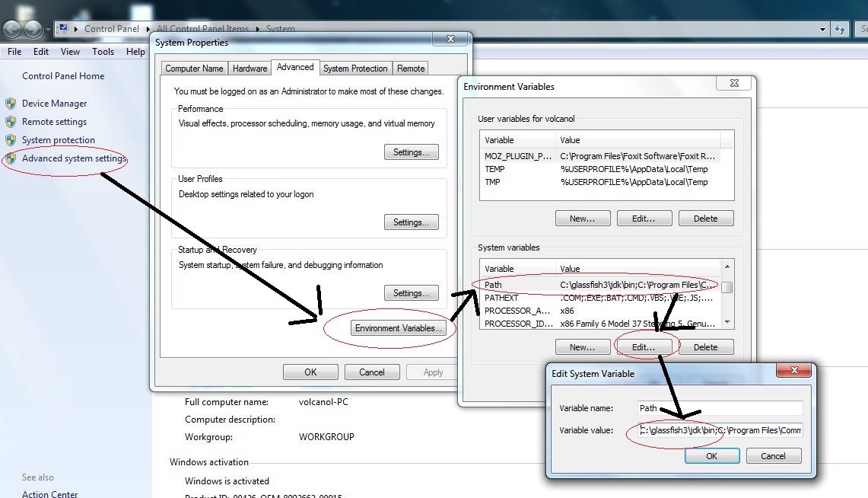This screenshot has height=498, width=868.
Task: Select PROCESSOR_ID... system variable row
Action: (601, 324)
